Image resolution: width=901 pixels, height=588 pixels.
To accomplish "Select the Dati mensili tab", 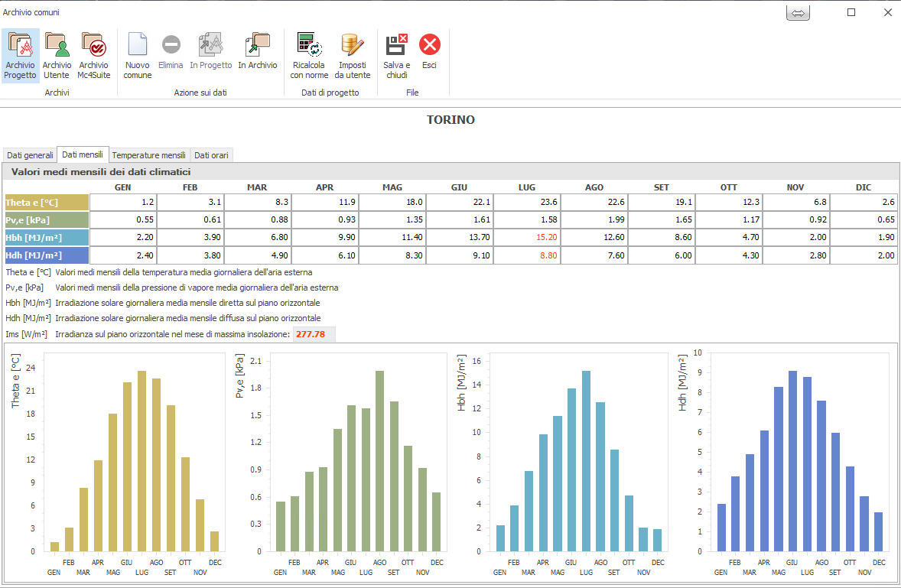I will tap(82, 154).
